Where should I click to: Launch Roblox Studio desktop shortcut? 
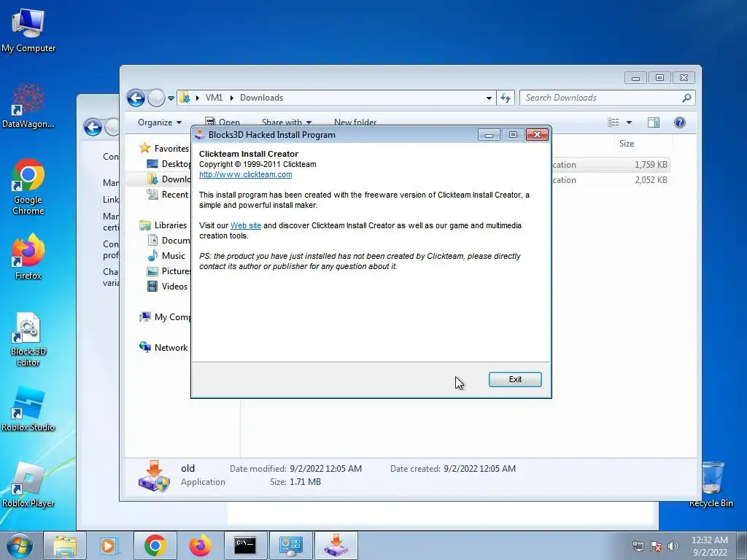click(x=28, y=410)
